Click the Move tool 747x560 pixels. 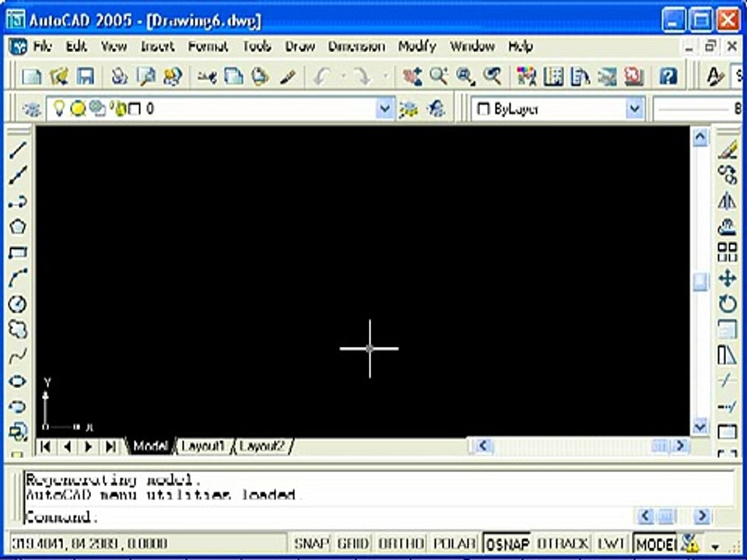(728, 278)
